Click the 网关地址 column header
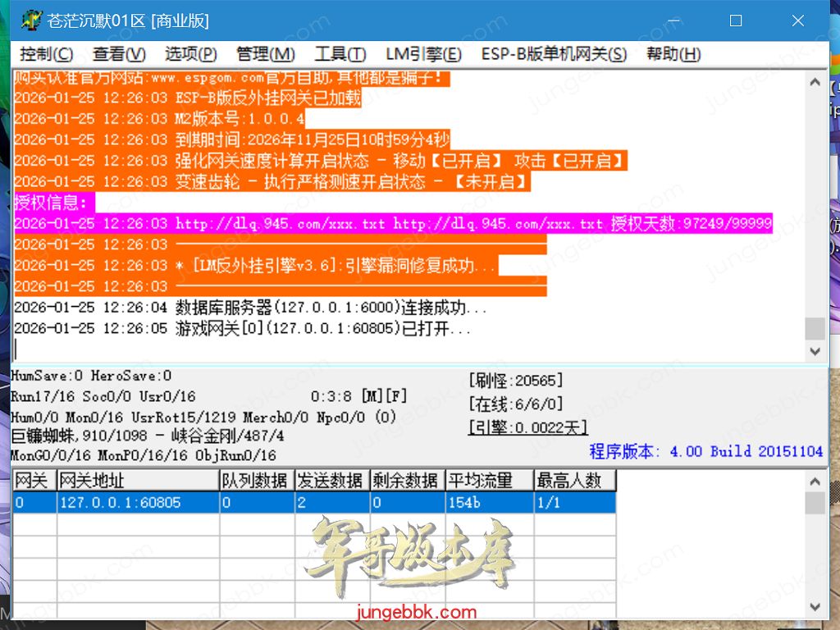 [x=137, y=480]
